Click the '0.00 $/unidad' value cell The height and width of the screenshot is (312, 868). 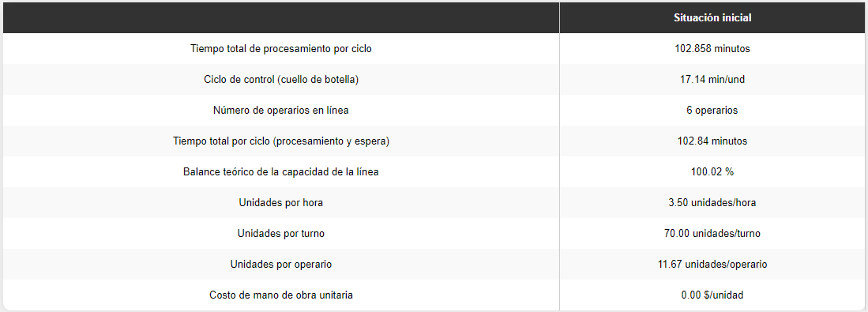[712, 295]
